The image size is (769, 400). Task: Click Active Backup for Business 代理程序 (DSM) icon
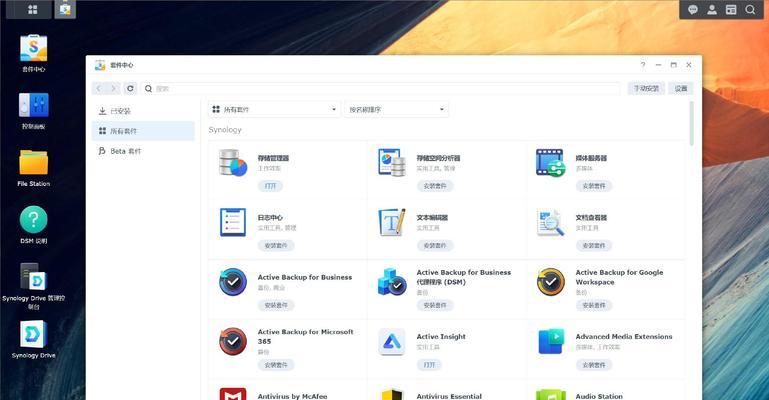point(391,282)
